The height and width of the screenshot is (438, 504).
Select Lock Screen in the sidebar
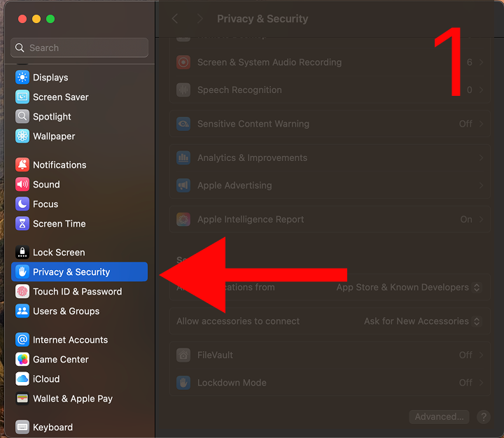tap(79, 253)
